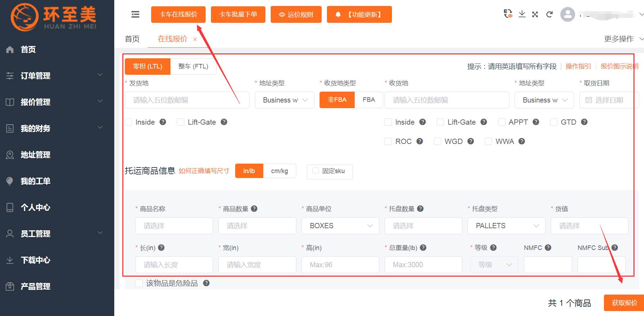Open the 托盘类型 PALLETS dropdown
Screen dimensions: 644x316
click(x=506, y=226)
